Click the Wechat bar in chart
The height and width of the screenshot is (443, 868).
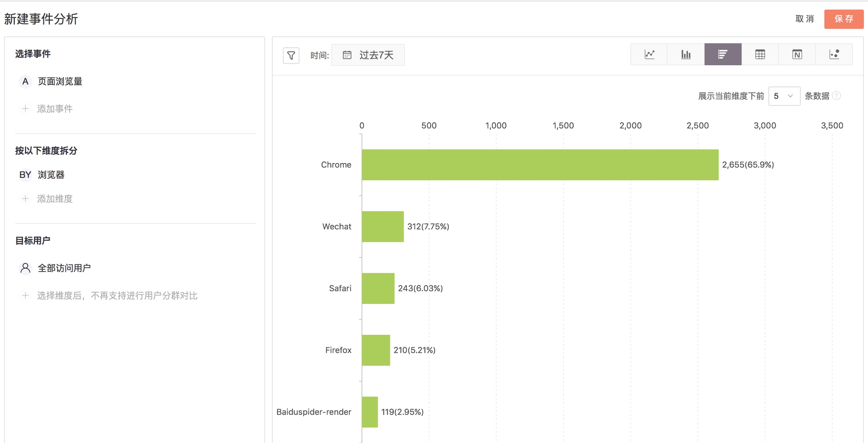382,227
